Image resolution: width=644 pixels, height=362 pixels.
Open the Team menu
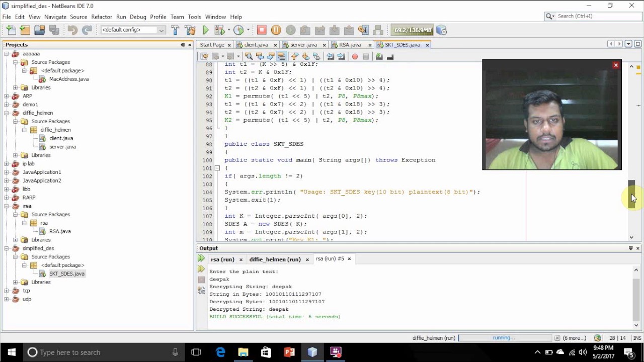(177, 17)
